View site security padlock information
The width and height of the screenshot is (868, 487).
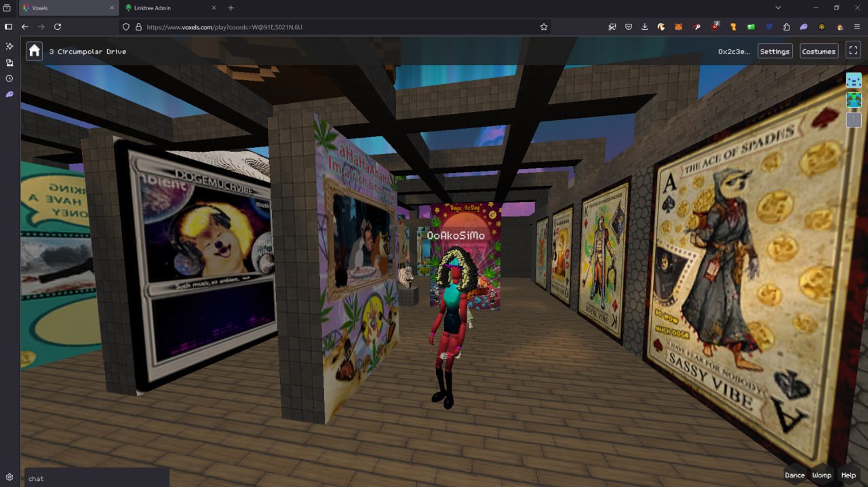coord(138,27)
